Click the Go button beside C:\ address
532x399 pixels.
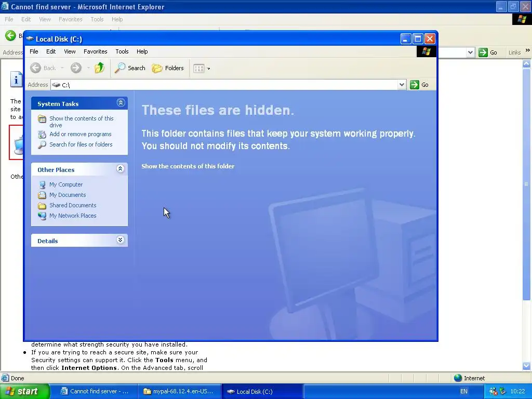point(419,85)
